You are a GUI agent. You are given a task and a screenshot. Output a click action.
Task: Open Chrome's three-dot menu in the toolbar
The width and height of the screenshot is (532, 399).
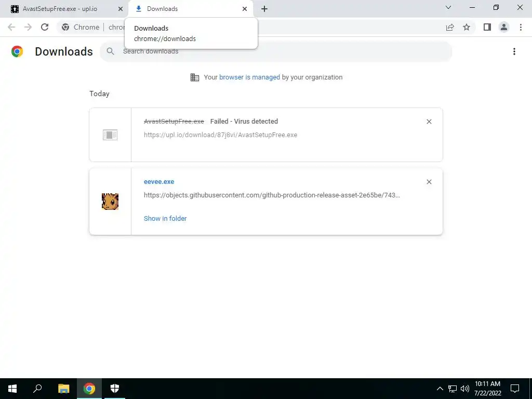521,27
